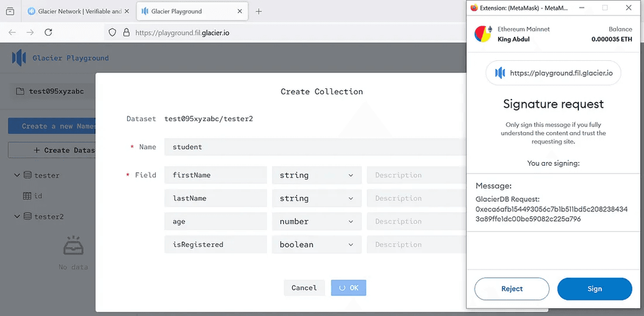Viewport: 644px width, 316px height.
Task: Maximize the MetaMask extension window
Action: (x=605, y=7)
